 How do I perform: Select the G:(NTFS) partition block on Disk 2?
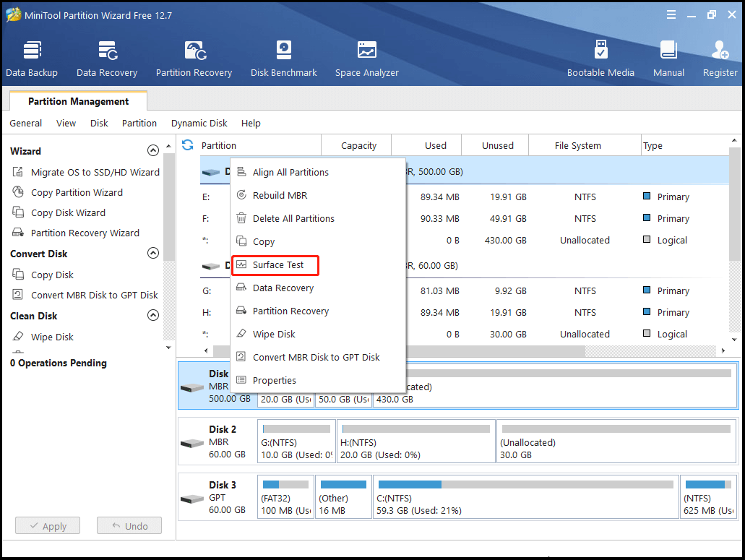(296, 441)
